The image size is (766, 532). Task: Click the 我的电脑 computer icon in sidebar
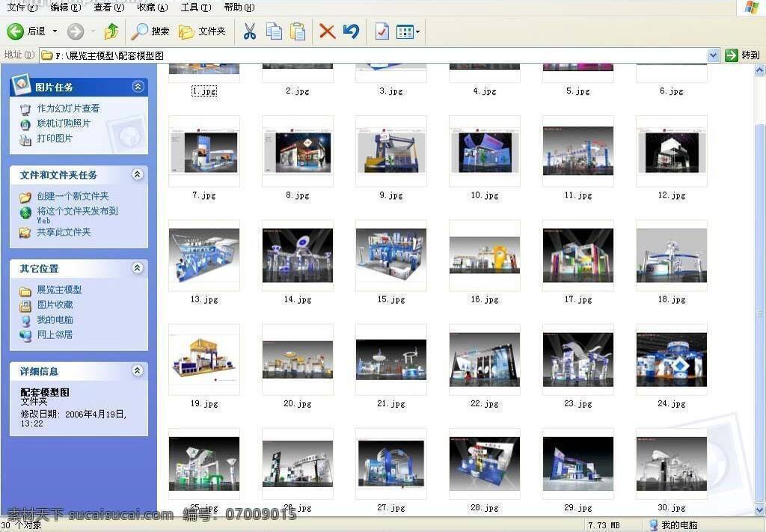(25, 321)
